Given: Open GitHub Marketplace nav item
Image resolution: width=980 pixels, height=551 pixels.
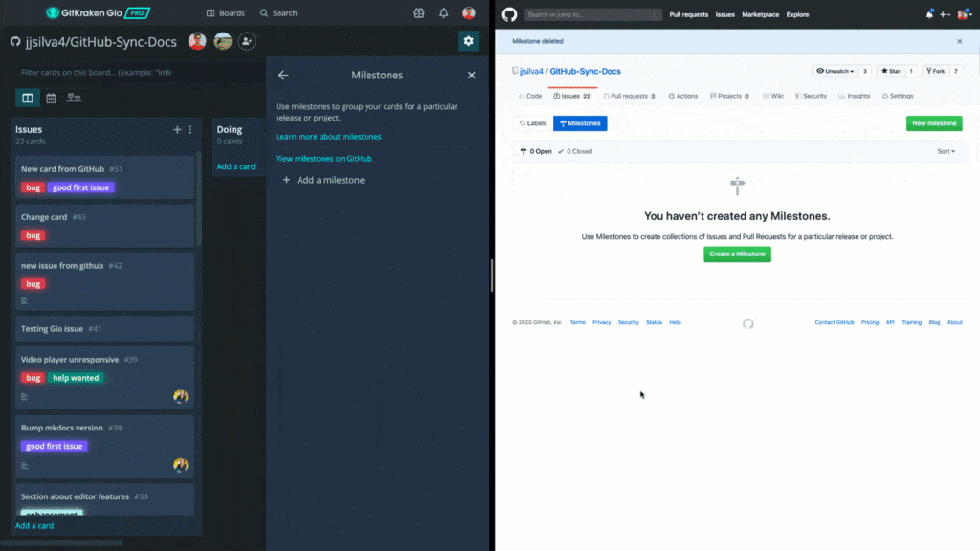Looking at the screenshot, I should pyautogui.click(x=760, y=14).
